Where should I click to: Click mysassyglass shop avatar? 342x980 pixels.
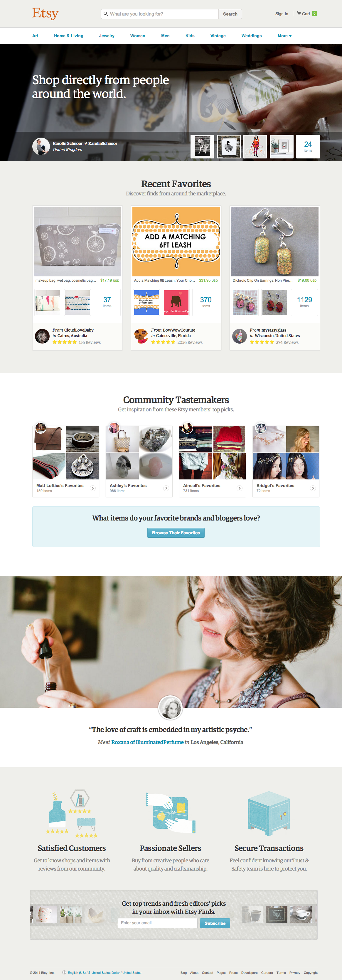tap(240, 336)
